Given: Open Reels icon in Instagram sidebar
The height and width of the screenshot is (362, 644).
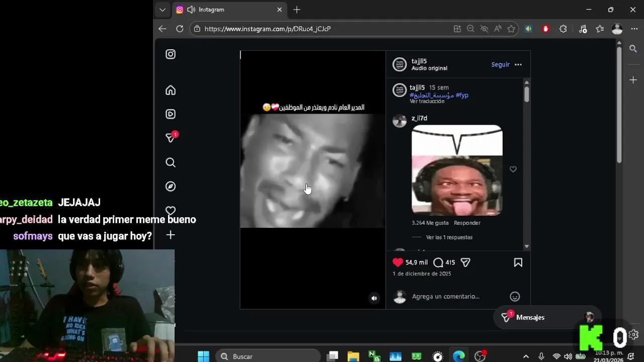Looking at the screenshot, I should pos(171,114).
